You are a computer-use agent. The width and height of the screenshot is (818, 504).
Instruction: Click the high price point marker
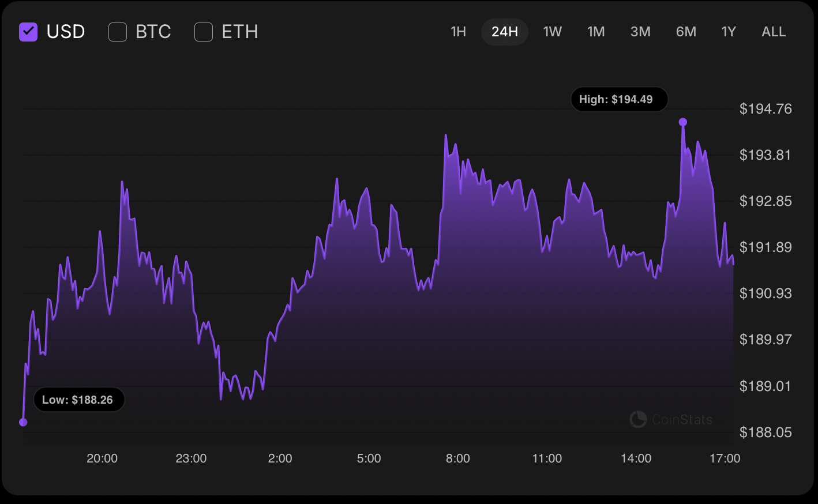click(x=683, y=122)
